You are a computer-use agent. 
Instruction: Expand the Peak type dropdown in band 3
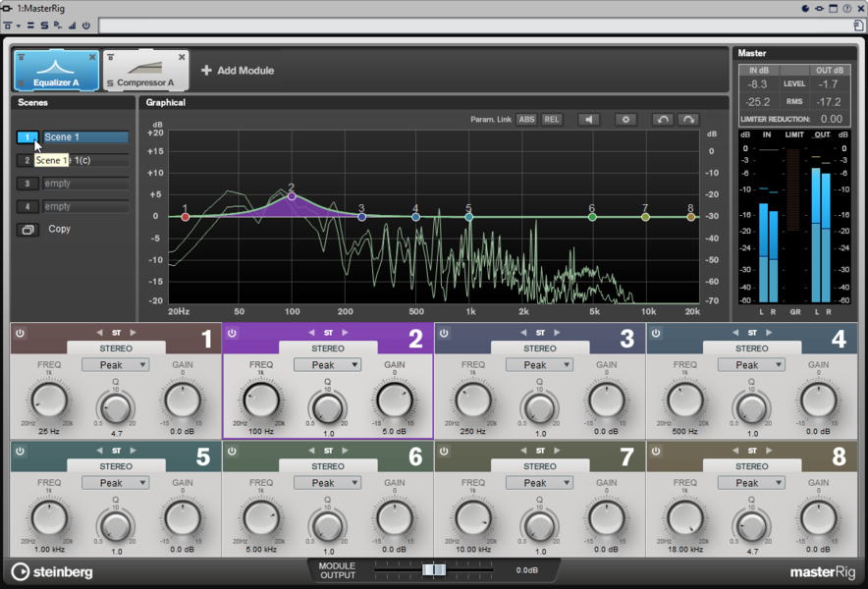pos(539,365)
